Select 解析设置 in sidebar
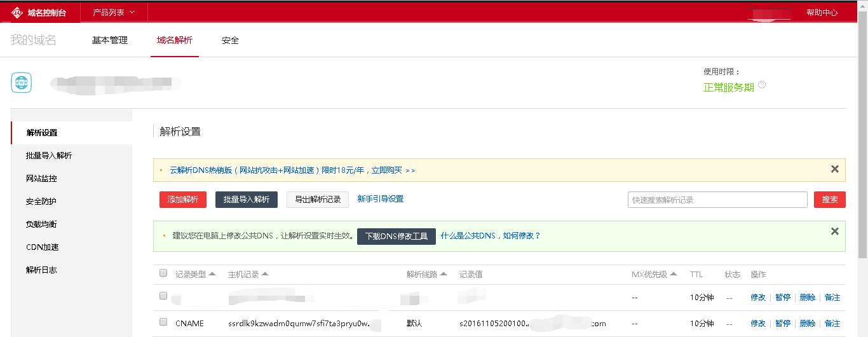Viewport: 868px width, 337px height. [x=71, y=133]
